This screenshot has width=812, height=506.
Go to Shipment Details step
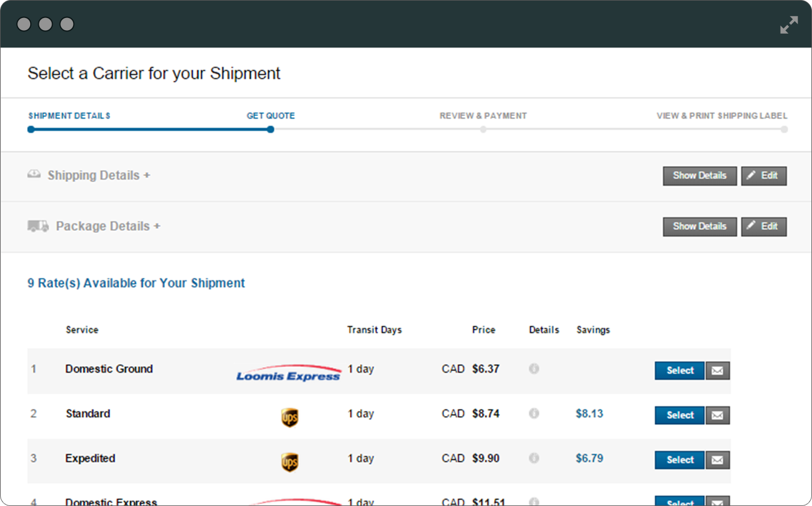coord(69,116)
